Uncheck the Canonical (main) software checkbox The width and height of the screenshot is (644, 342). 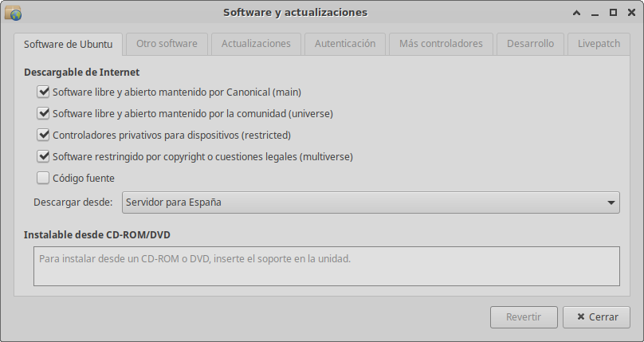(43, 92)
